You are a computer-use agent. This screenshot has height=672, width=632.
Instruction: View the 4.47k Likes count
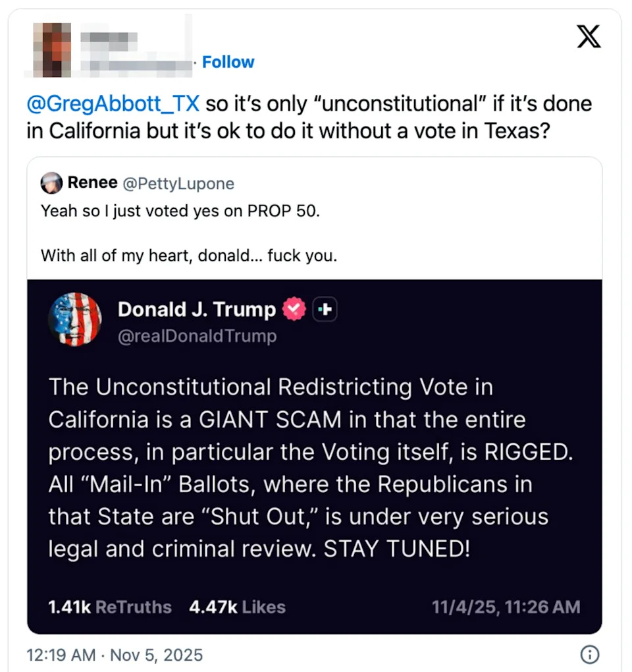click(x=237, y=607)
